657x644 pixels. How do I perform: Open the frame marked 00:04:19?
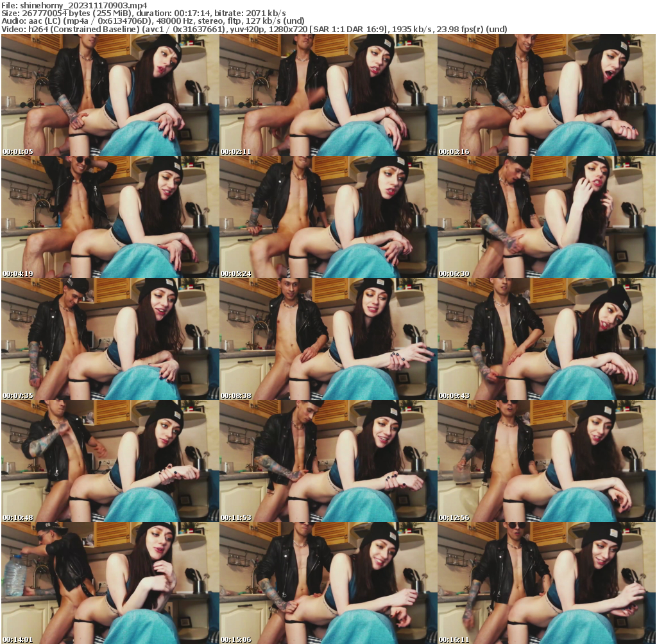[x=109, y=217]
